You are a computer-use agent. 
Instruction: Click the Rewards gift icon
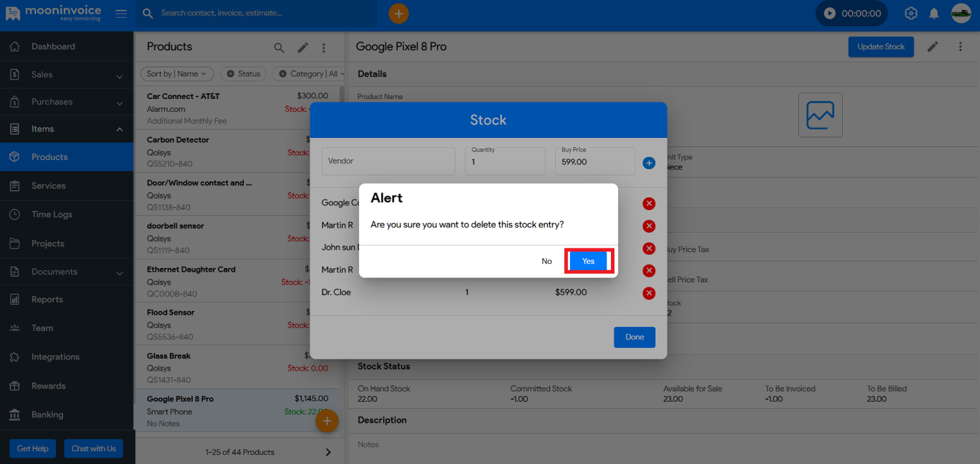coord(15,386)
